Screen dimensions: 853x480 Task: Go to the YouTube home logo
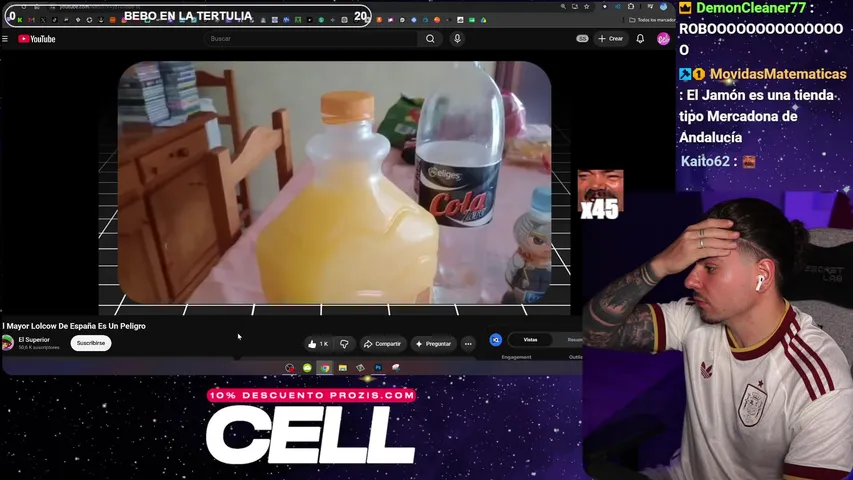(37, 39)
